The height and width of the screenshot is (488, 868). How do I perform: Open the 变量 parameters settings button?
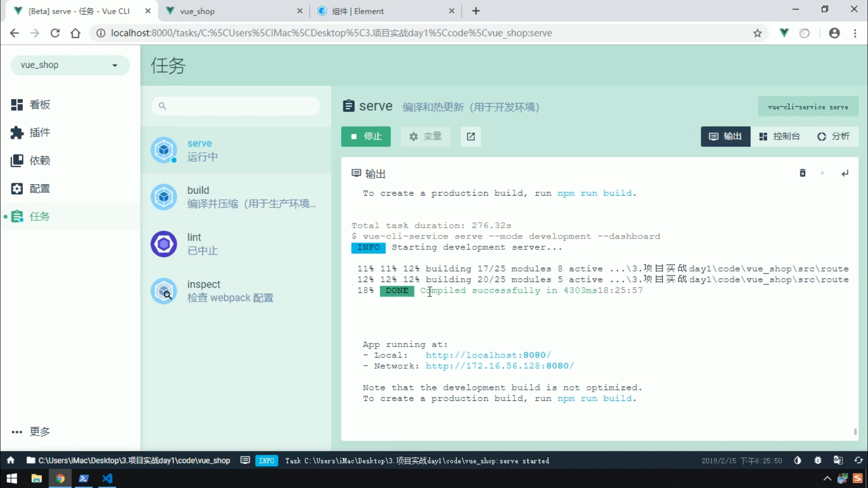click(x=425, y=136)
